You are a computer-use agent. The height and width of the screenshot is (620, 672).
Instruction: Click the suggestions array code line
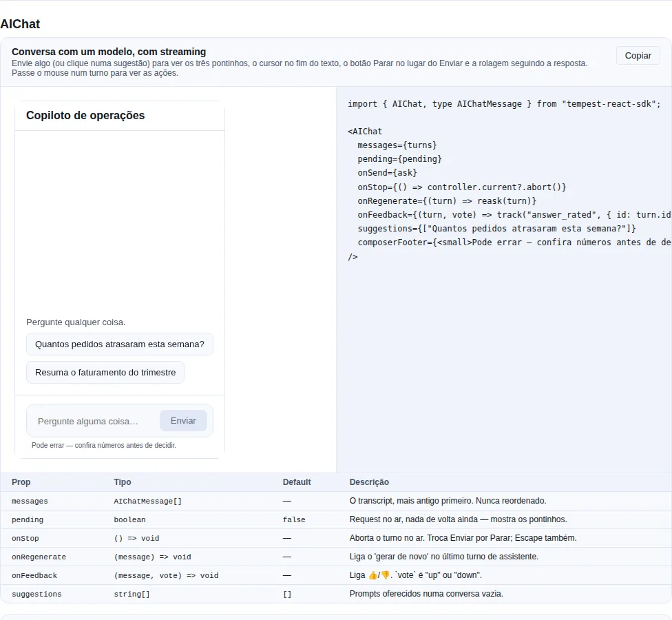(x=496, y=229)
